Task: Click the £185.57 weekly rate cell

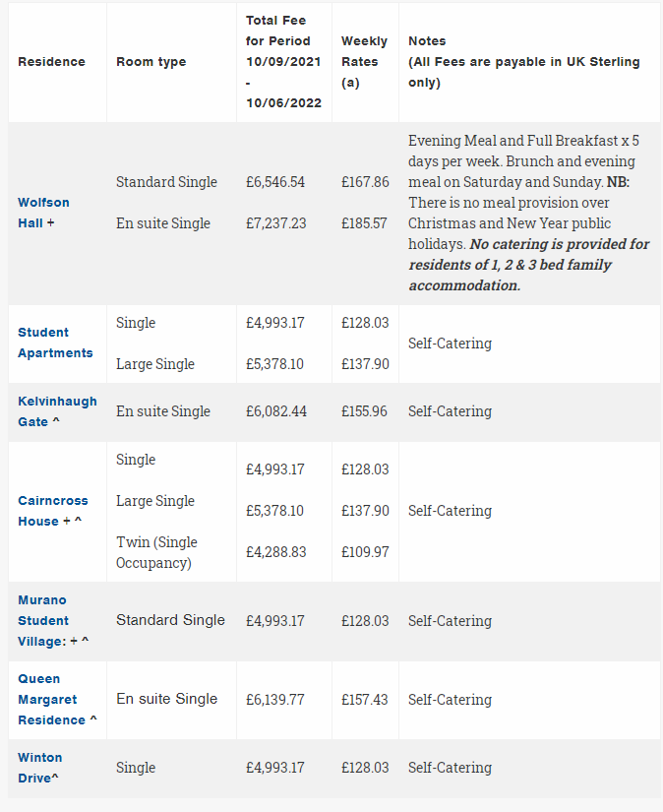Action: pyautogui.click(x=365, y=223)
